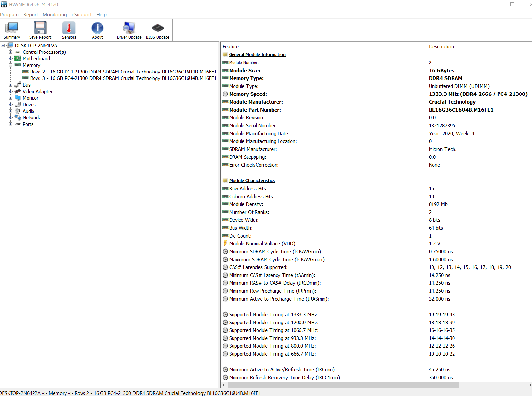532x396 pixels.
Task: Open the Monitoring menu
Action: pyautogui.click(x=55, y=15)
